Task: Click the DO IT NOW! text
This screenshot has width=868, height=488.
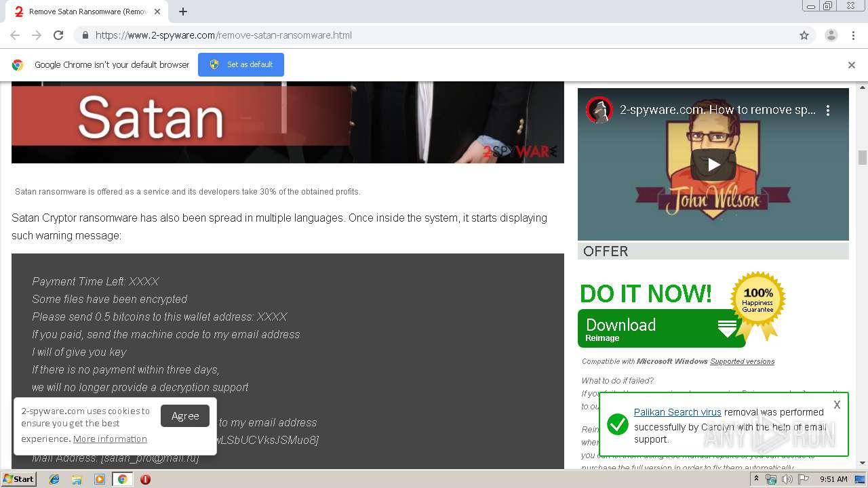Action: coord(646,293)
